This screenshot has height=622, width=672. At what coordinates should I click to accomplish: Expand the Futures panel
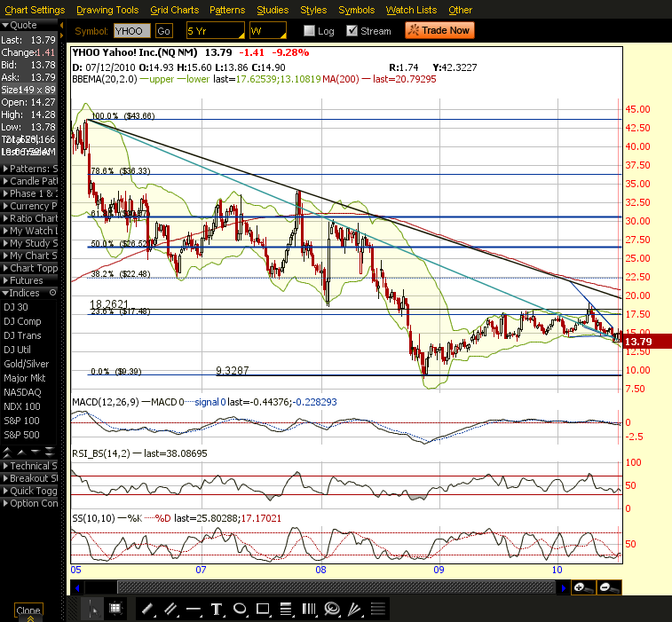28,280
